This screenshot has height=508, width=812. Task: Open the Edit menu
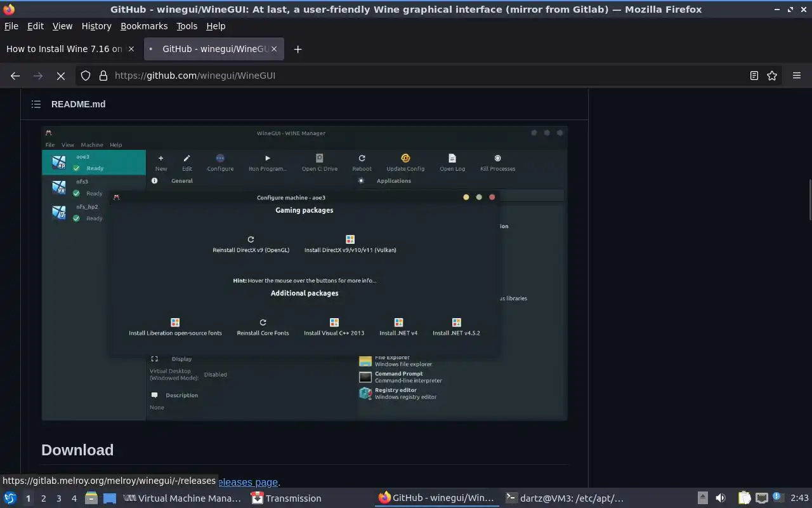(x=36, y=26)
